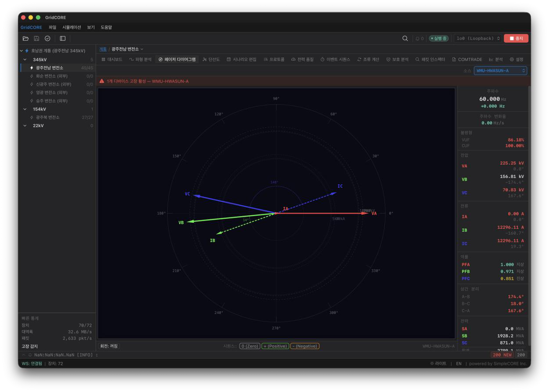
Task: Open search with the magnifier icon
Action: point(405,39)
